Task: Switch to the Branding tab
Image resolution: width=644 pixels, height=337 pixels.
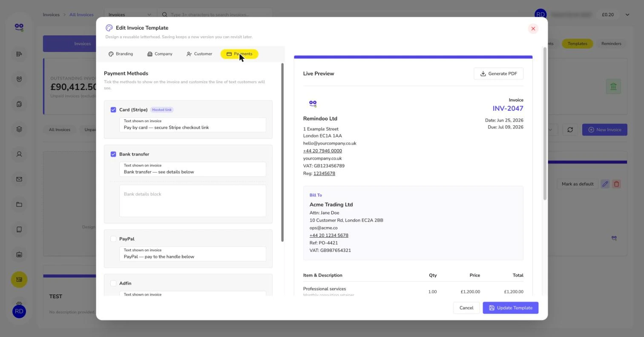Action: coord(121,54)
